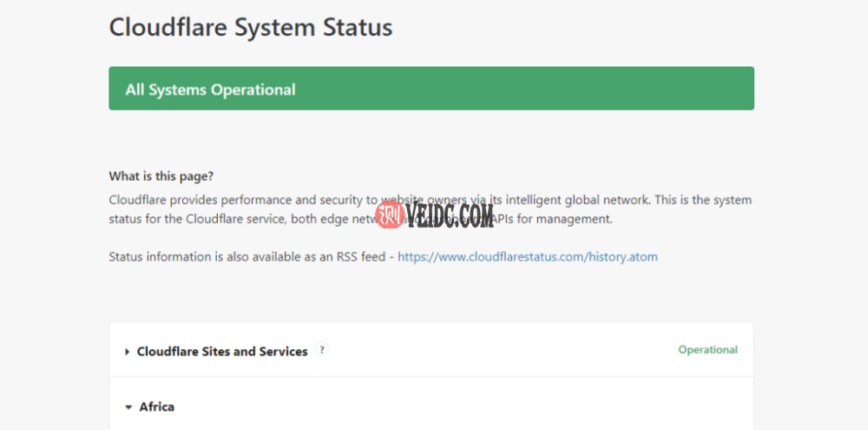Click the Cloudflare System Status heading

point(251,27)
